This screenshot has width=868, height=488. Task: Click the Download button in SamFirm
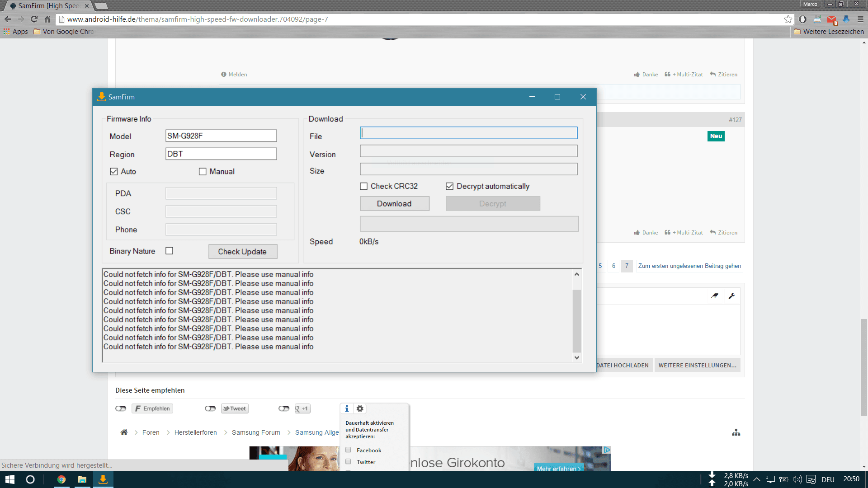[395, 204]
